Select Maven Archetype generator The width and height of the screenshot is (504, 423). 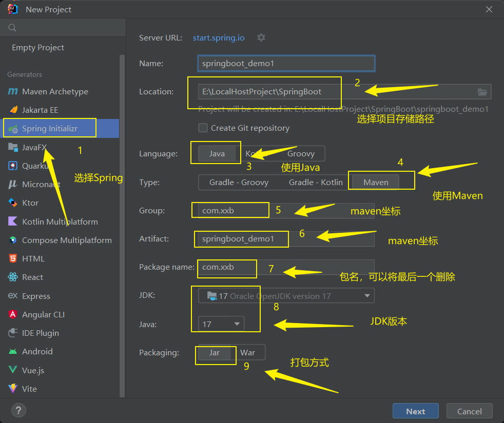(55, 92)
